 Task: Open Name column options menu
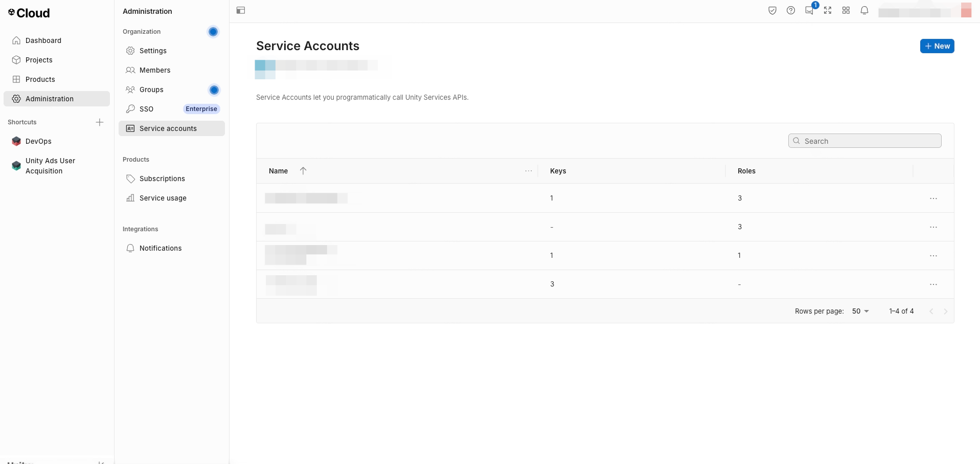529,171
